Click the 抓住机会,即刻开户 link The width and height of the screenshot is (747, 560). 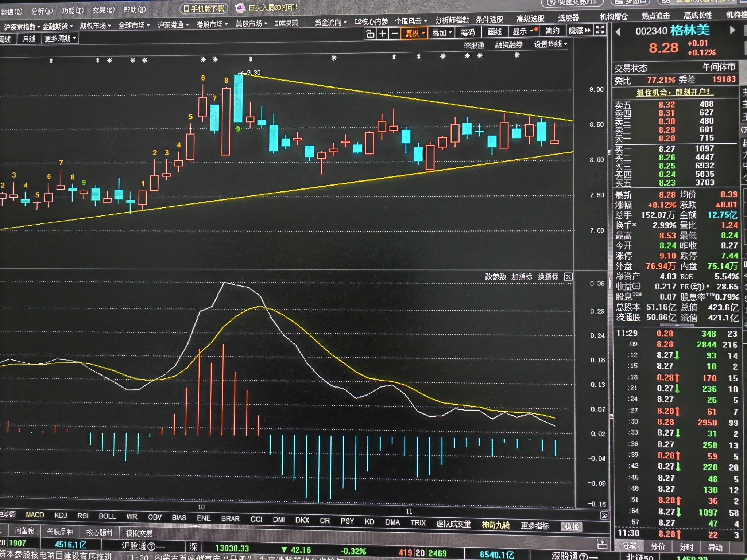click(x=675, y=92)
